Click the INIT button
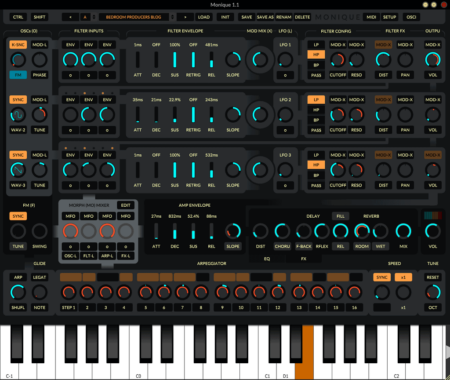This screenshot has height=380, width=450. pos(225,17)
